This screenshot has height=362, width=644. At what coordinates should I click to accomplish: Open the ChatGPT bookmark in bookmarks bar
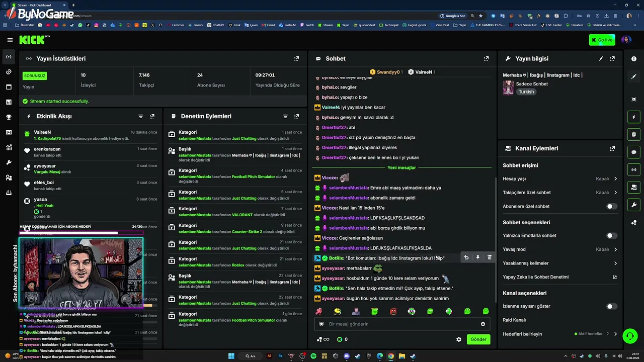pos(215,25)
